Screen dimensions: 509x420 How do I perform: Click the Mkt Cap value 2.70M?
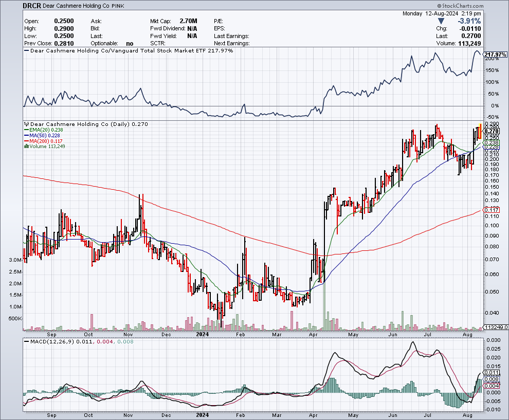[x=188, y=21]
